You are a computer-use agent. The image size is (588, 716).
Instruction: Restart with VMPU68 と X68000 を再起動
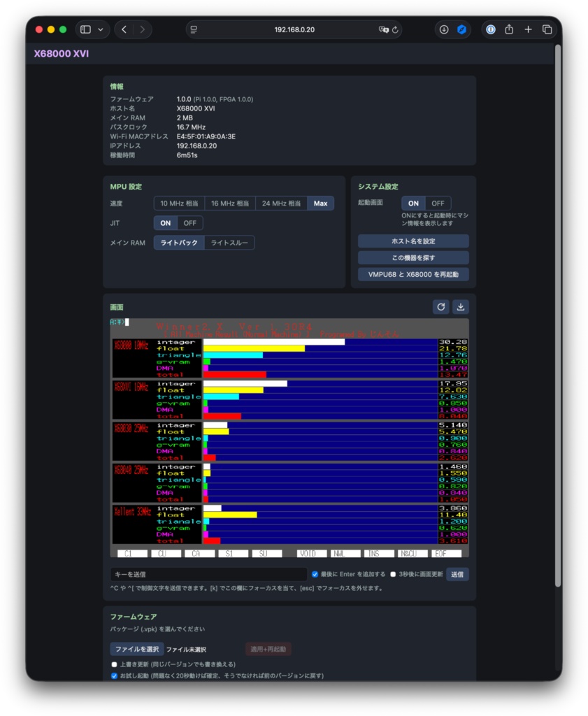[413, 274]
